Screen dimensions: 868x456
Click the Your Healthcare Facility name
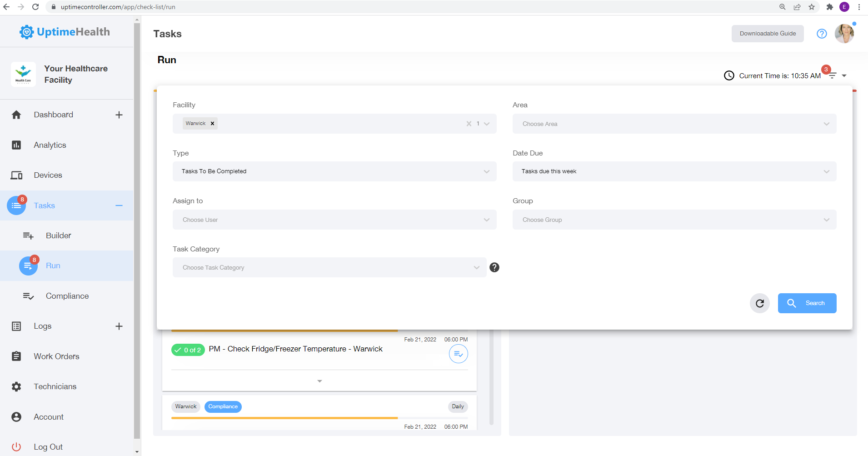[x=76, y=74]
